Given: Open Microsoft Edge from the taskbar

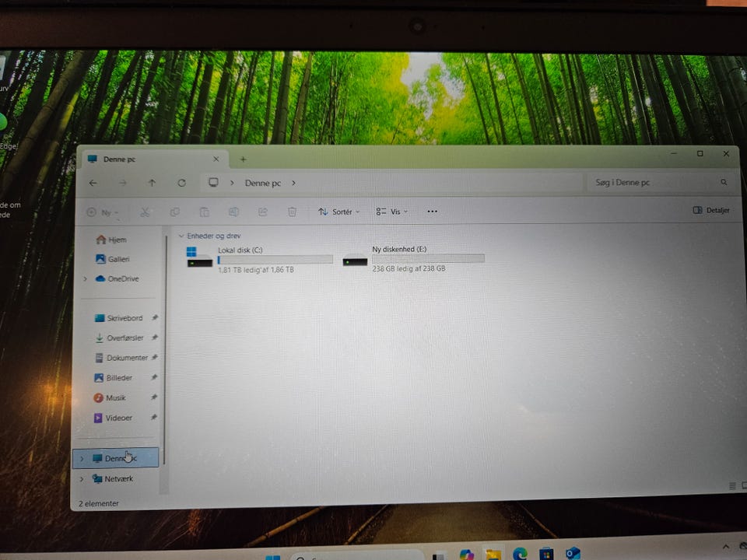Looking at the screenshot, I should click(520, 554).
